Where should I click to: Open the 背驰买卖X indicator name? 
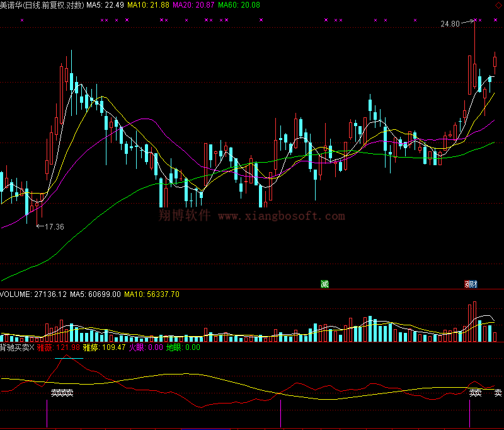(17, 347)
